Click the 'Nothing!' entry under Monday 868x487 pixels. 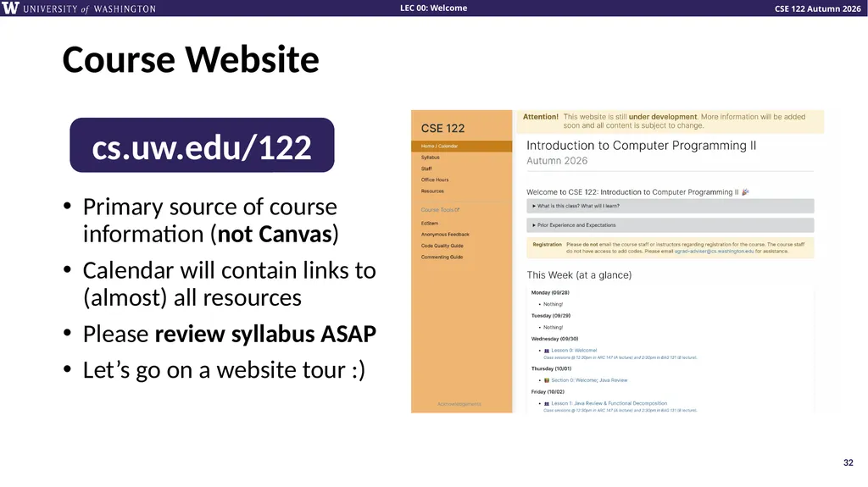[553, 304]
